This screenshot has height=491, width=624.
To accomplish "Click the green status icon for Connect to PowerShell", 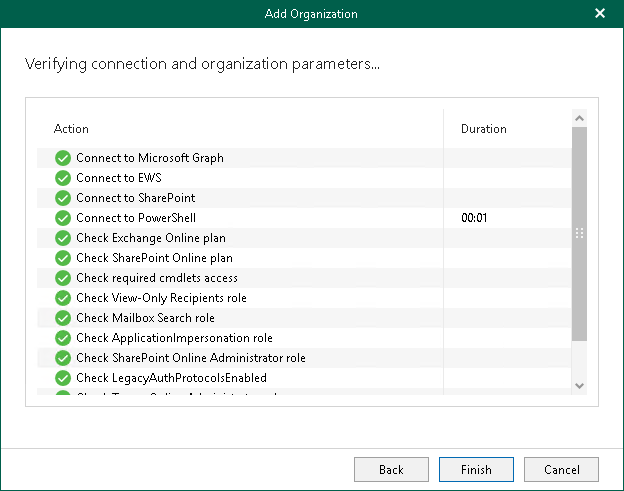I will click(63, 218).
